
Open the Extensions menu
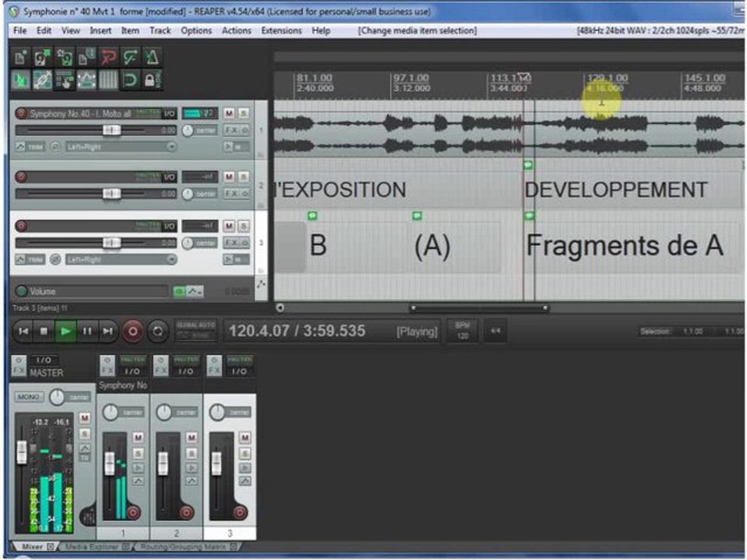[x=282, y=30]
